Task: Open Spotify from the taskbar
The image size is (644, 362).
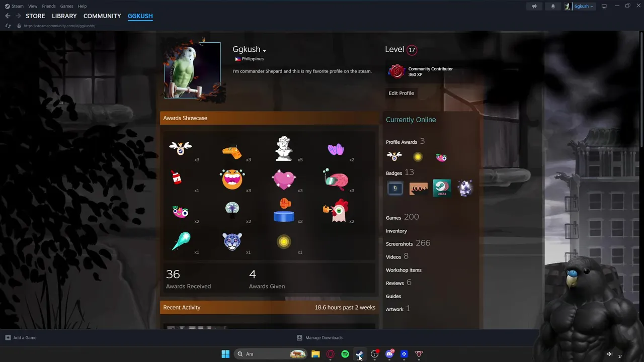Action: click(x=345, y=354)
